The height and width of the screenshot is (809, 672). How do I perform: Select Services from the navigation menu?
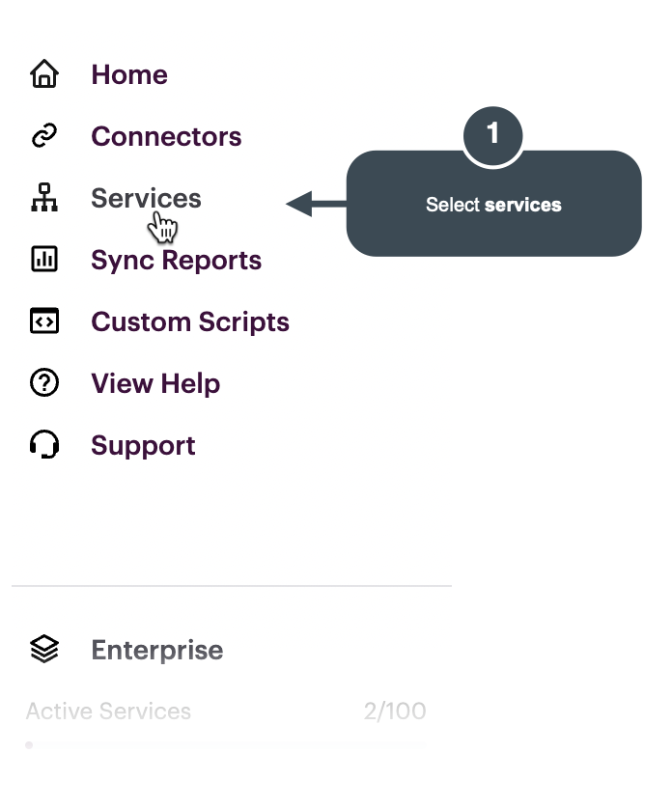pyautogui.click(x=146, y=198)
